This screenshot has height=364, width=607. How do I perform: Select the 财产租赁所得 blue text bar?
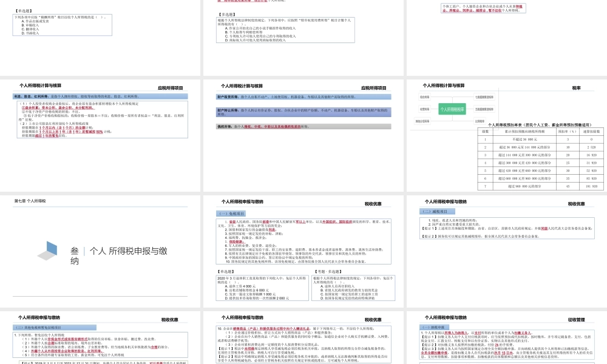(303, 97)
